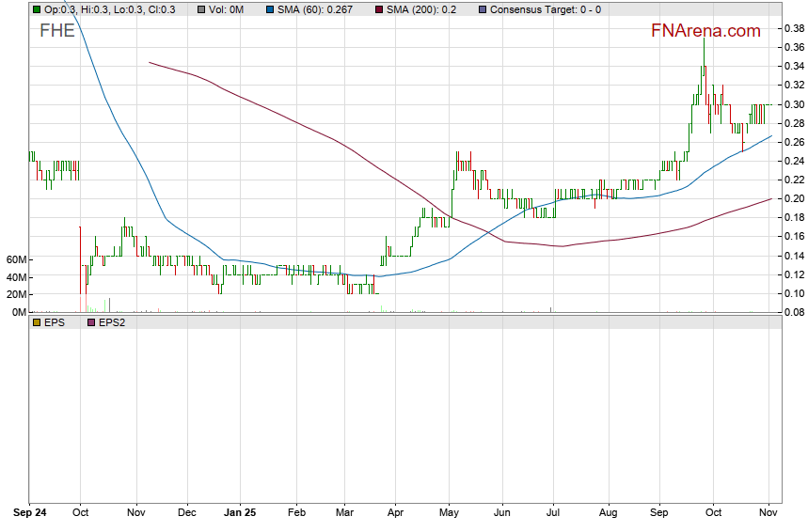Screen dimensions: 808x532
Task: Click the Nov label at the axis right end
Action: (769, 513)
